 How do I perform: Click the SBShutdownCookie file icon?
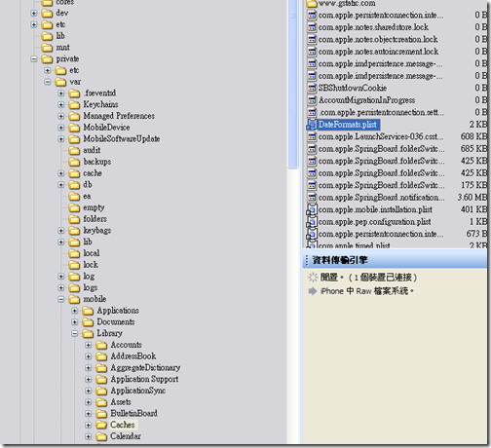(312, 88)
